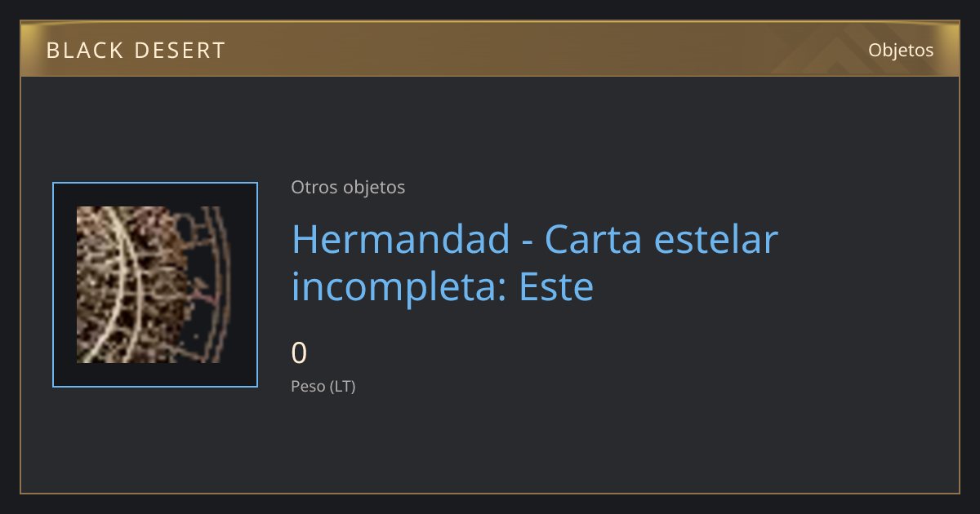Image resolution: width=980 pixels, height=514 pixels.
Task: Open the BLACK DESERT header title
Action: (136, 51)
